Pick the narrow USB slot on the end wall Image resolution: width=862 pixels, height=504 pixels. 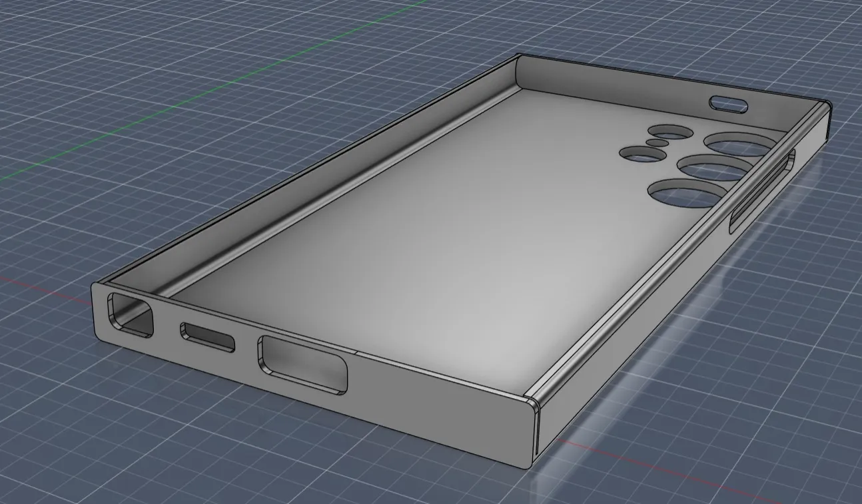[x=208, y=337]
